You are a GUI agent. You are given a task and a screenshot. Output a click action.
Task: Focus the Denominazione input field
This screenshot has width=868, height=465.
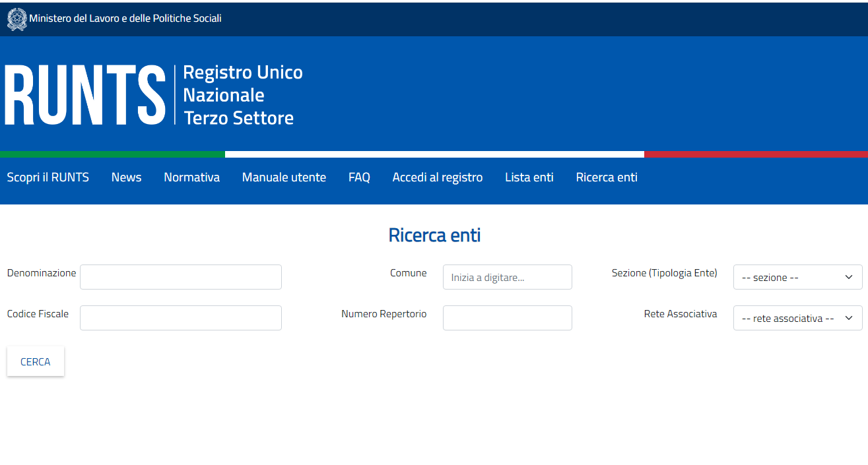coord(181,277)
